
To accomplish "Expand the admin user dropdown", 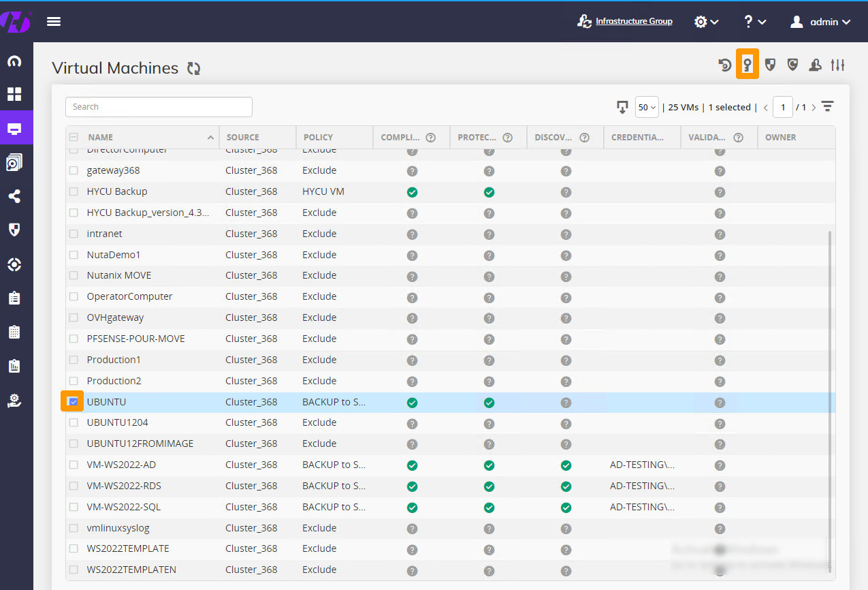I will click(x=820, y=21).
